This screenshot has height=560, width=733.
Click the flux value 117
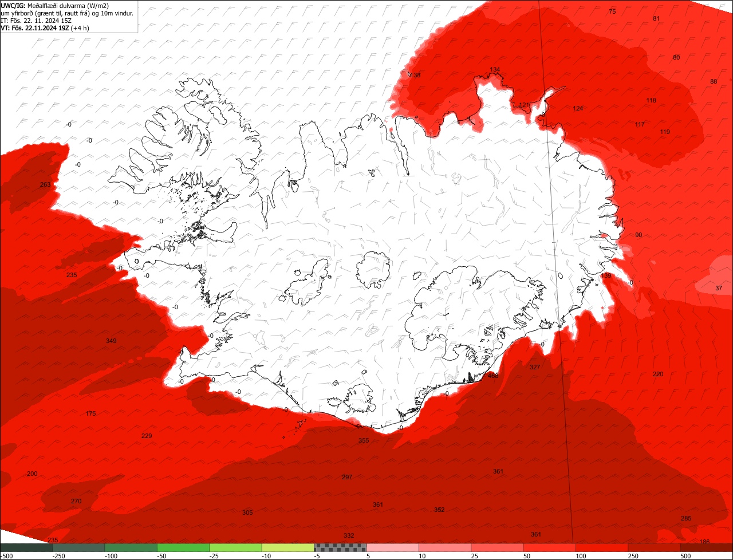640,124
